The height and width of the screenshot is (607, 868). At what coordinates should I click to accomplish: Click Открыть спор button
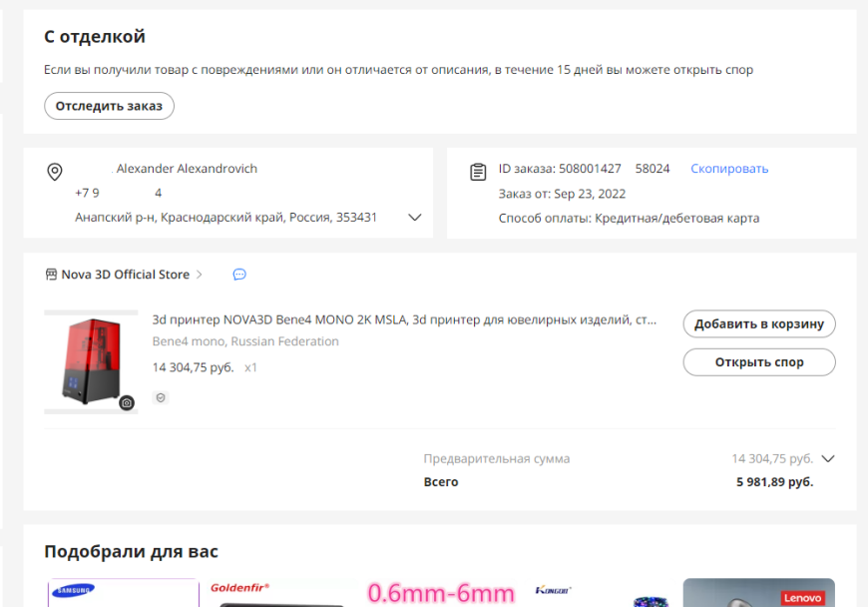click(759, 362)
